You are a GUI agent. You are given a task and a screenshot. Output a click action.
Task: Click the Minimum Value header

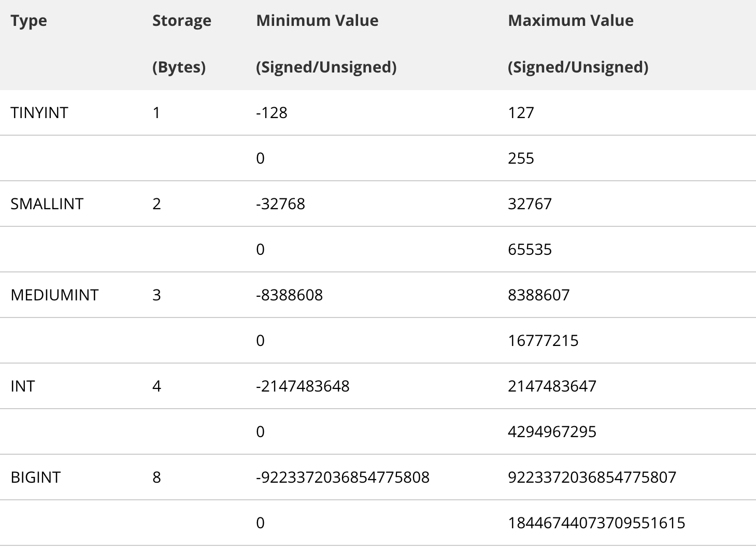317,21
